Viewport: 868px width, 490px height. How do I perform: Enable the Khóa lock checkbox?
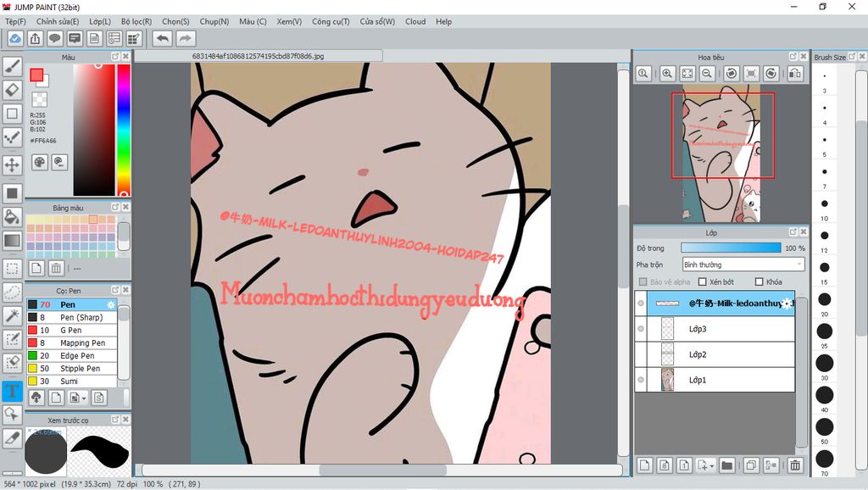pos(759,281)
